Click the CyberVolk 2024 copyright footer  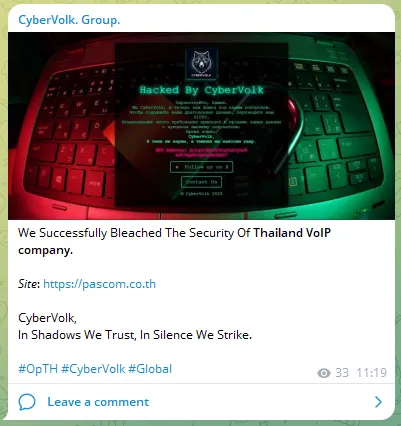(201, 194)
